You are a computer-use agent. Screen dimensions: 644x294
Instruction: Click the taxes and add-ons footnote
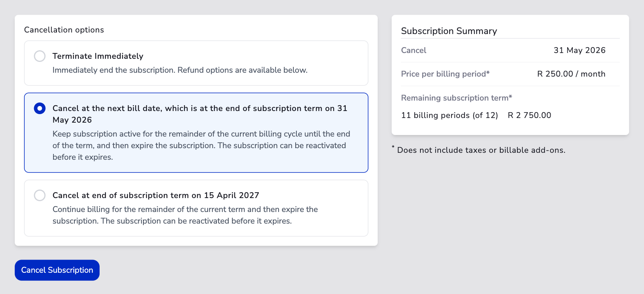pos(481,150)
